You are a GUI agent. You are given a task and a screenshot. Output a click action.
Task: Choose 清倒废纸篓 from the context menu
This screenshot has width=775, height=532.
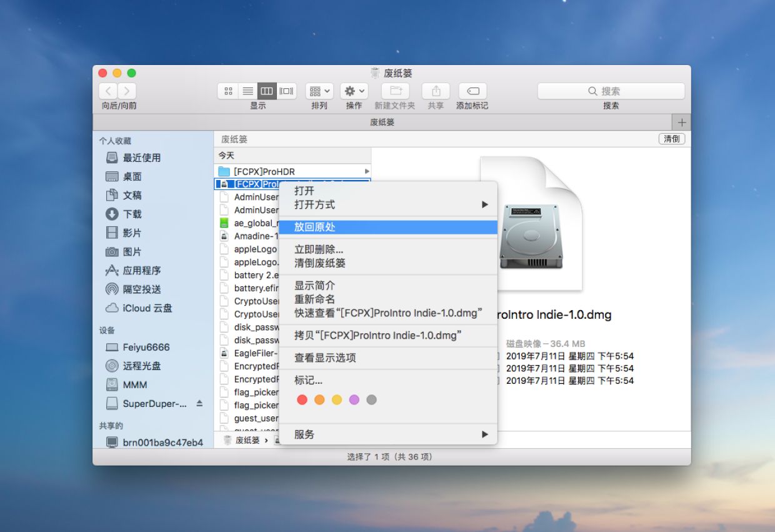tap(388, 263)
